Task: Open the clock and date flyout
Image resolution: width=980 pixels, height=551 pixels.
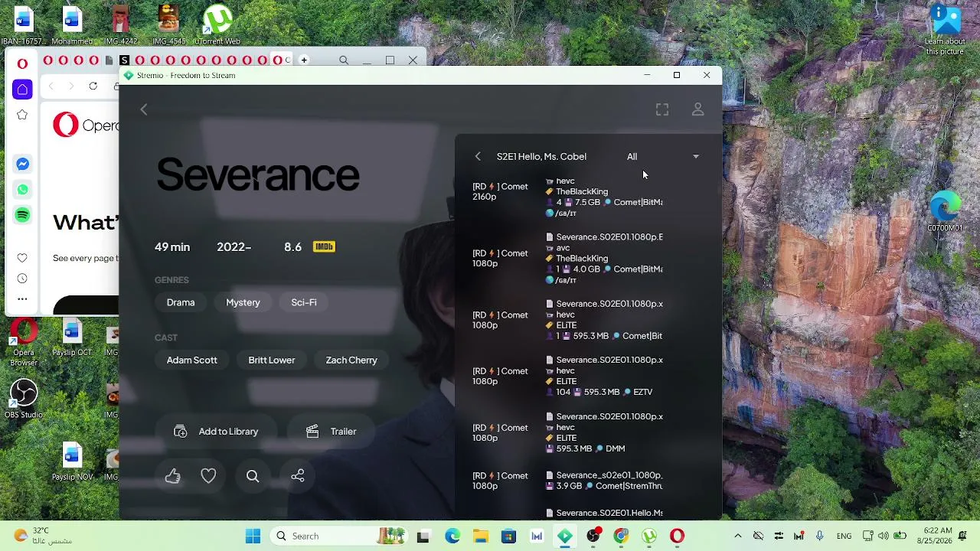Action: coord(938,536)
